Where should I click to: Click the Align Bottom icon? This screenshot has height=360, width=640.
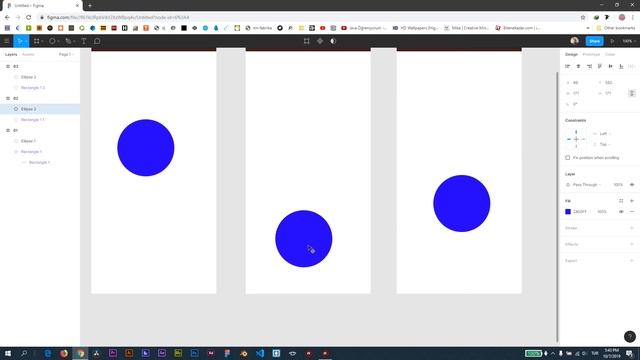point(621,66)
